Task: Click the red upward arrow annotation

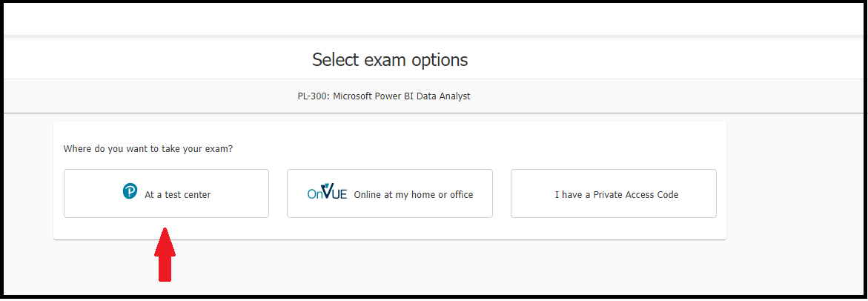Action: click(165, 254)
